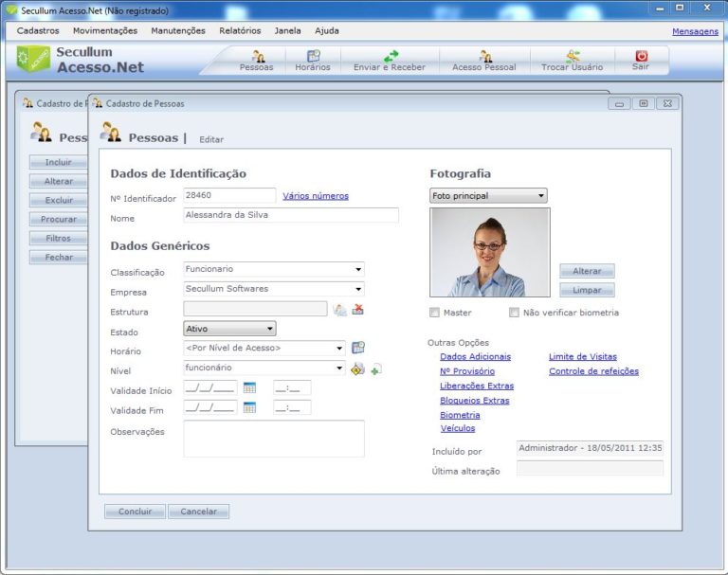Tick the Não verificar biometria checkbox
The height and width of the screenshot is (575, 728).
tap(515, 313)
